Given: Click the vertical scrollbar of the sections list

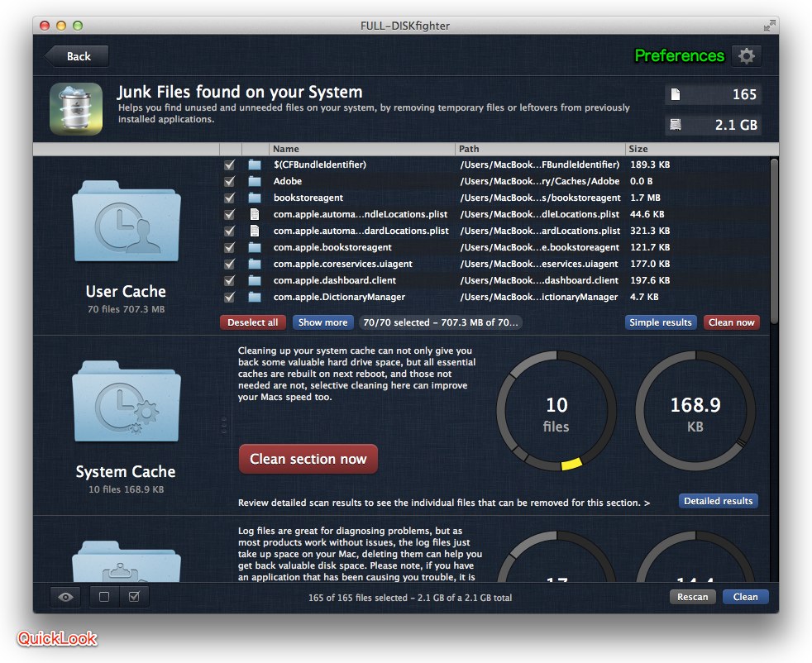Looking at the screenshot, I should click(774, 241).
